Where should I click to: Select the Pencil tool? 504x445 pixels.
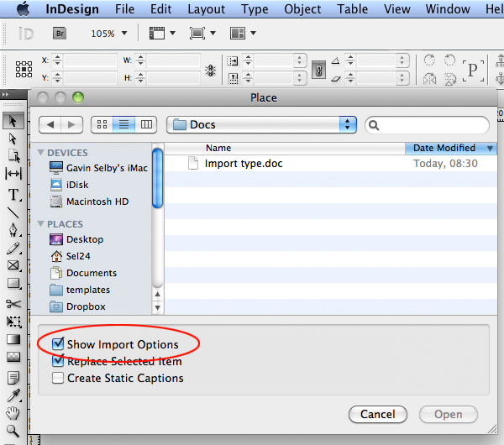click(13, 249)
